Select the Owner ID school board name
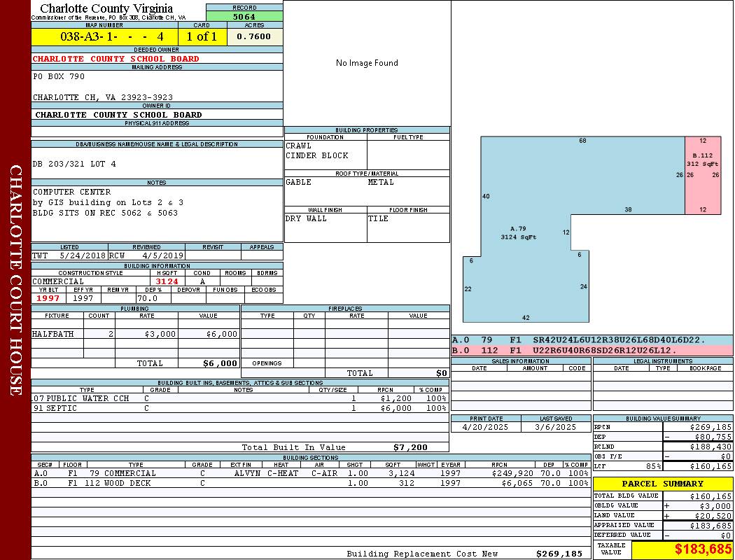 tap(118, 114)
